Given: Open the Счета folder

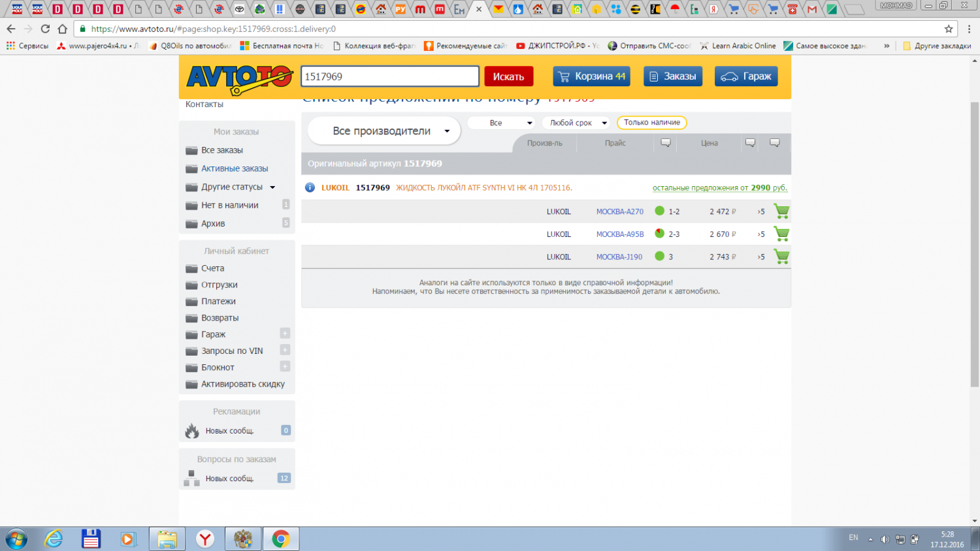Looking at the screenshot, I should click(x=212, y=268).
